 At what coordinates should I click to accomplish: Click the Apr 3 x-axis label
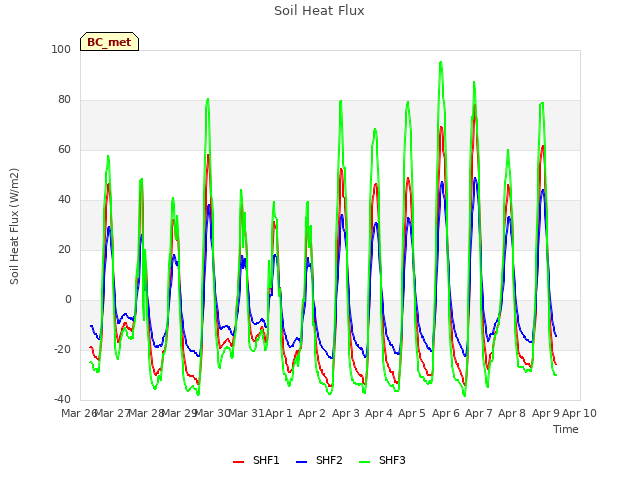tap(346, 413)
